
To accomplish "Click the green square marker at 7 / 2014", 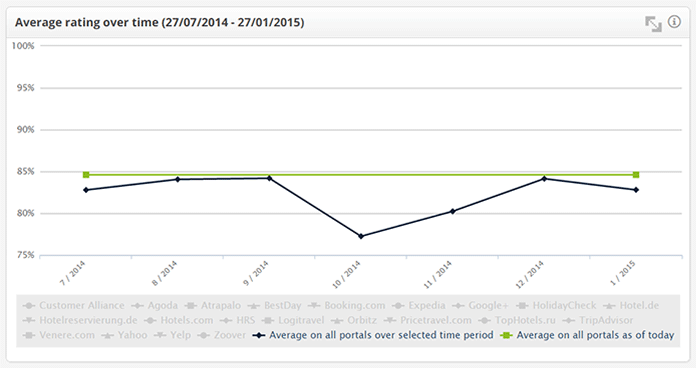I will (x=86, y=175).
